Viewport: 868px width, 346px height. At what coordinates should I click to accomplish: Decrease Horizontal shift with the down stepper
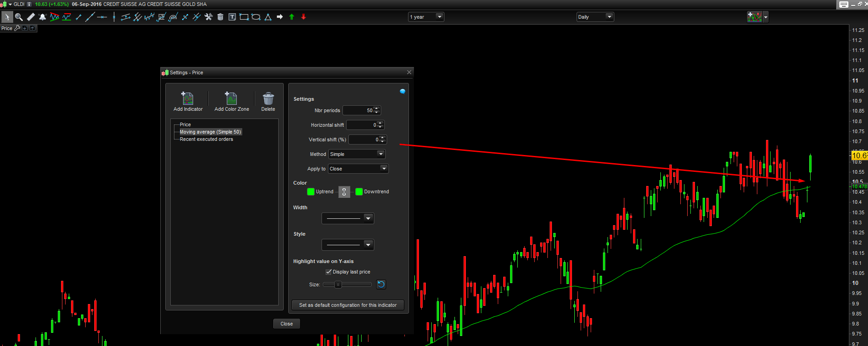pyautogui.click(x=381, y=127)
